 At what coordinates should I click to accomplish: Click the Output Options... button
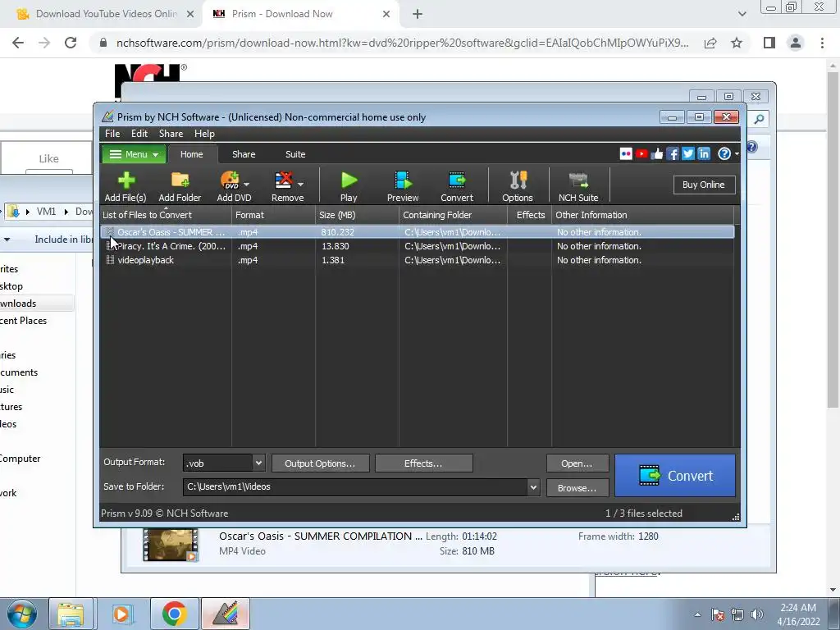coord(321,463)
